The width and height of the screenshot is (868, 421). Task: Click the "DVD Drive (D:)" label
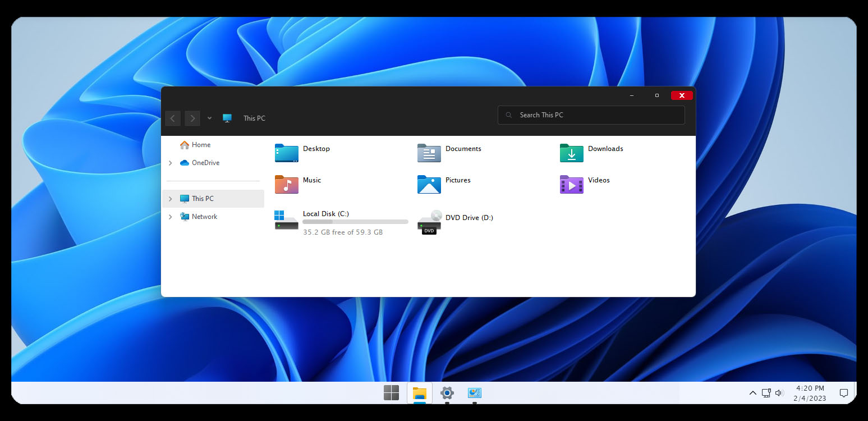[469, 218]
